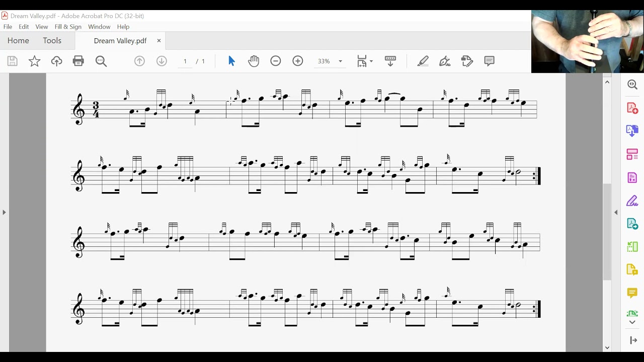Viewport: 644px width, 362px height.
Task: Open the Fill & Sign menu
Action: (68, 27)
